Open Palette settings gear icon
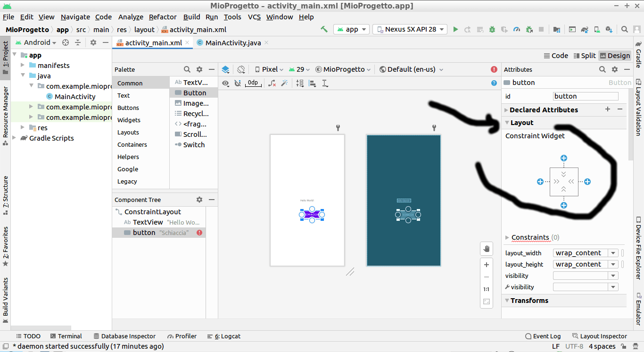 click(x=199, y=69)
